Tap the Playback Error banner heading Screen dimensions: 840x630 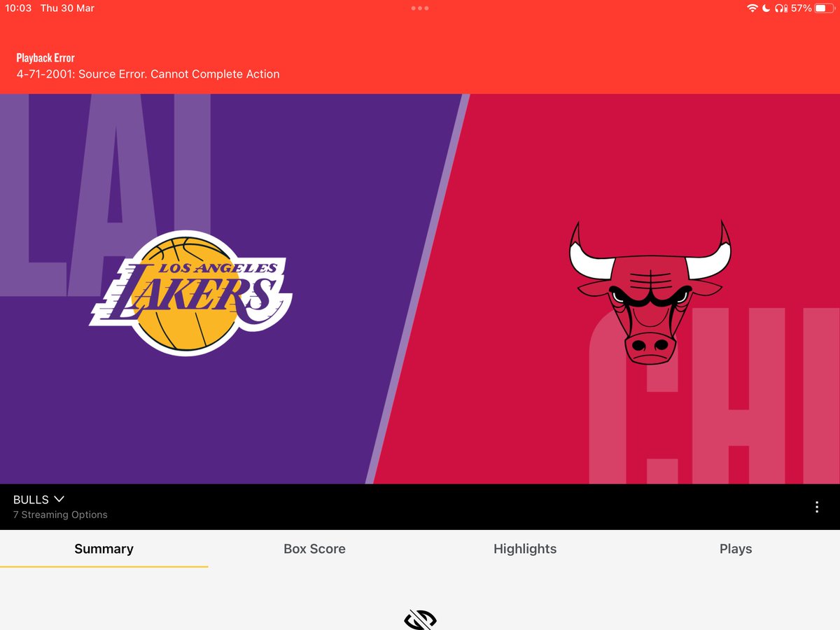[45, 57]
